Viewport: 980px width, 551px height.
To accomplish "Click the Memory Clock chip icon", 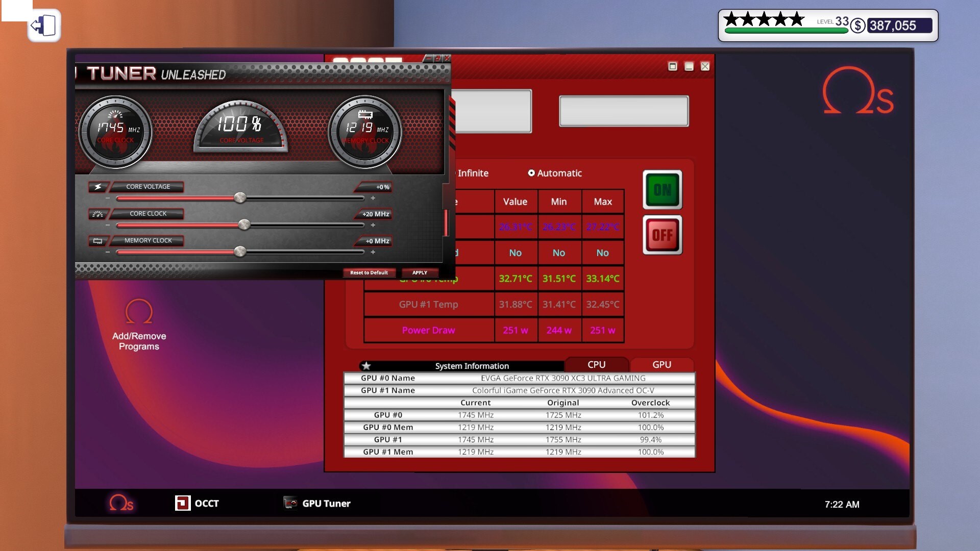I will [98, 241].
